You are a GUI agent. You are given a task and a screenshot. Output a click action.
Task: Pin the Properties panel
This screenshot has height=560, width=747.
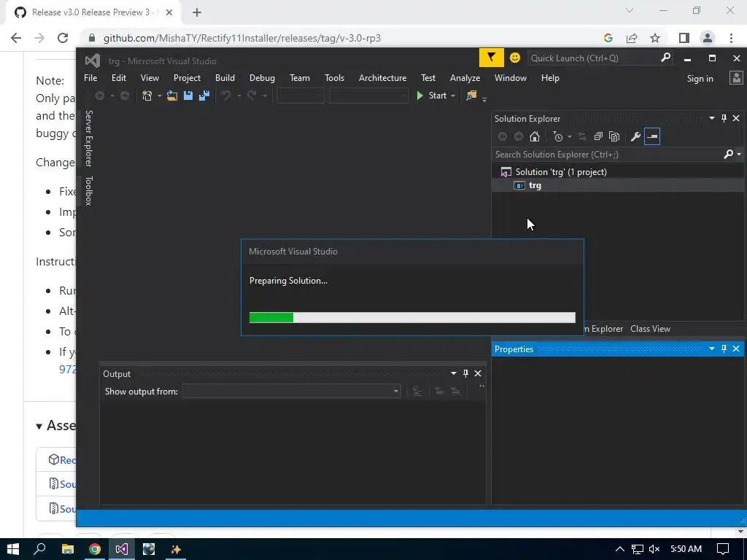pos(724,349)
